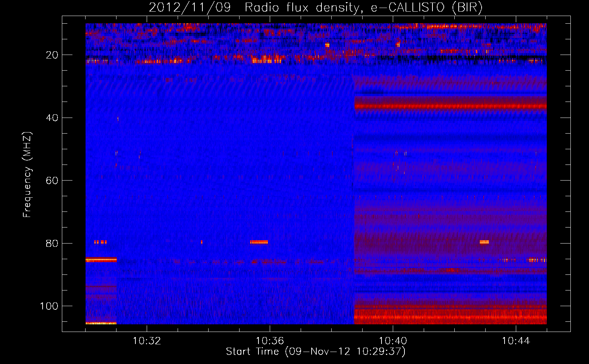
Task: Click the plot title '2012/11/09 Radio flux density'
Action: tap(316, 7)
